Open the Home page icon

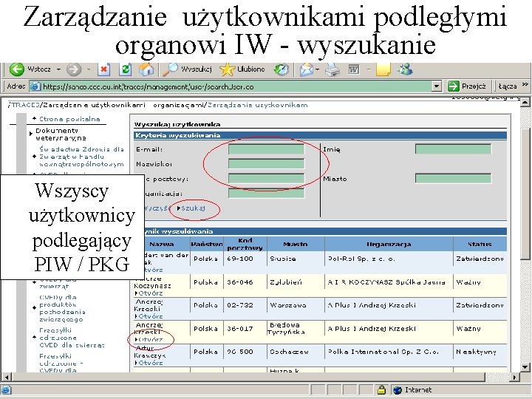146,69
